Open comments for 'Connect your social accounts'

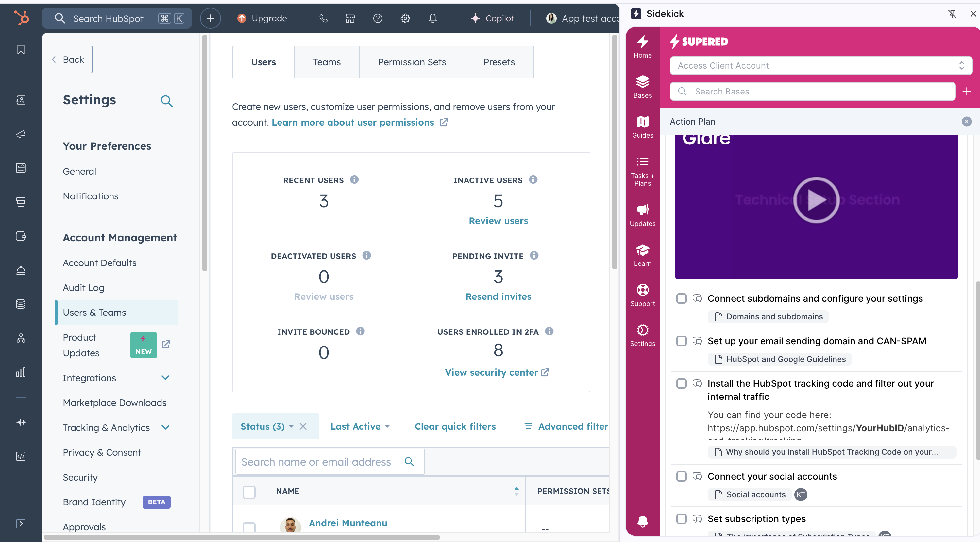point(697,476)
